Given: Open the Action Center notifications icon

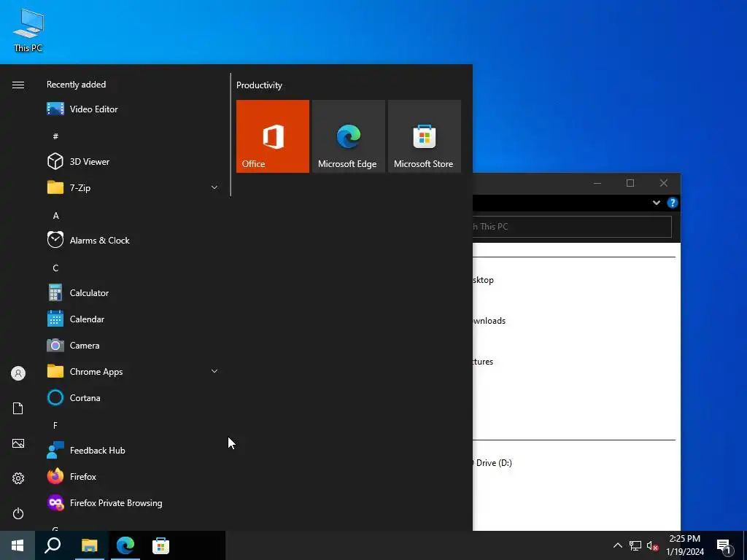Looking at the screenshot, I should coord(724,545).
